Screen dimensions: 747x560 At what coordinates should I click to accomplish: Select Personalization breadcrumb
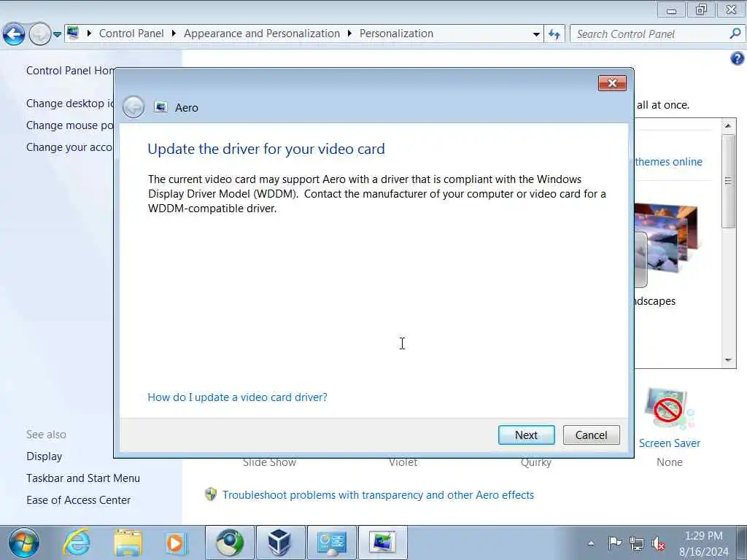(396, 34)
